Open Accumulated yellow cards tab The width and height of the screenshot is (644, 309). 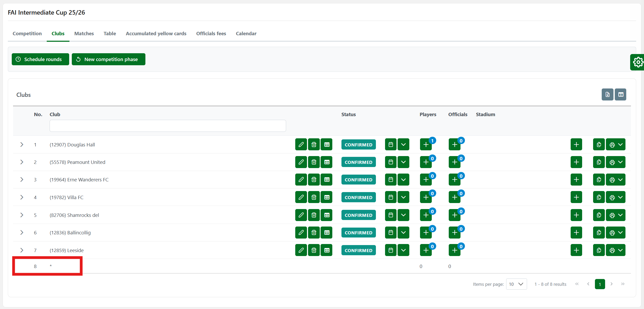tap(156, 33)
